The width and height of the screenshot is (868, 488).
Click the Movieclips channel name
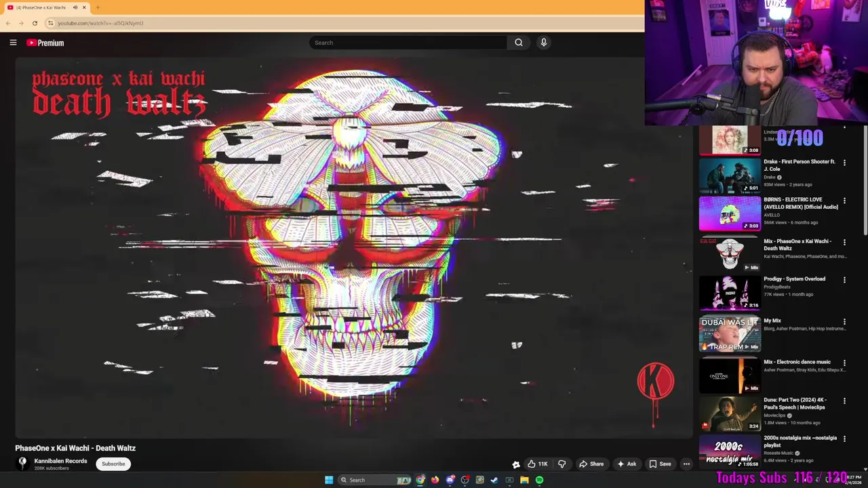click(x=774, y=415)
